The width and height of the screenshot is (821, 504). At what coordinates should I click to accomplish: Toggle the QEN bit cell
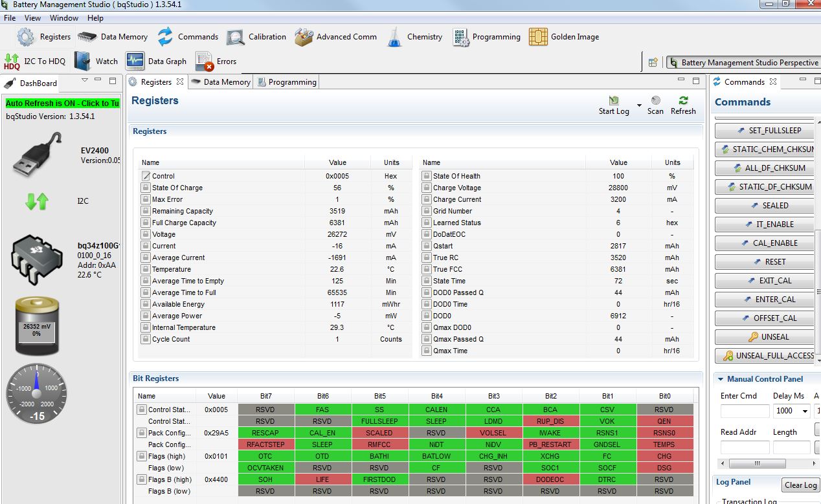pos(664,421)
